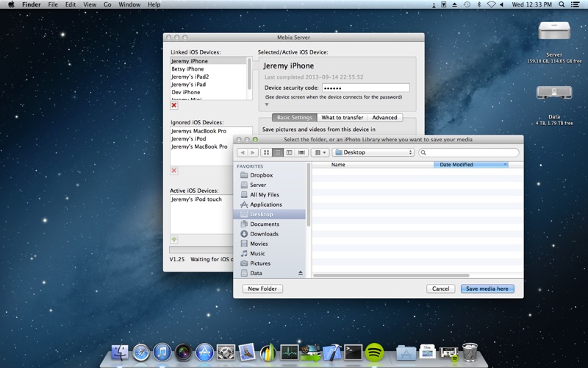Click the Device security code field

pyautogui.click(x=365, y=88)
